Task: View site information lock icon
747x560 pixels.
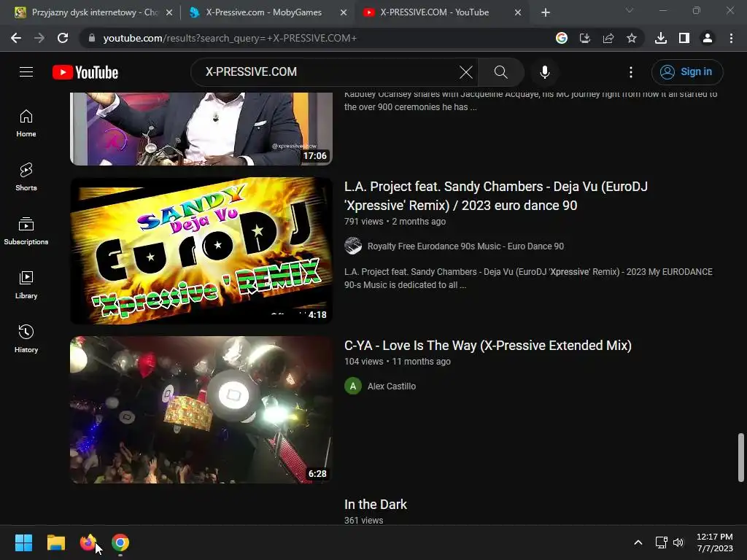Action: click(x=92, y=38)
